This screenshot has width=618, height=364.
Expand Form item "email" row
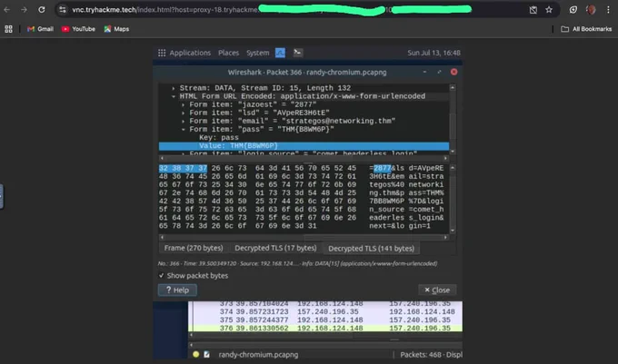[184, 122]
